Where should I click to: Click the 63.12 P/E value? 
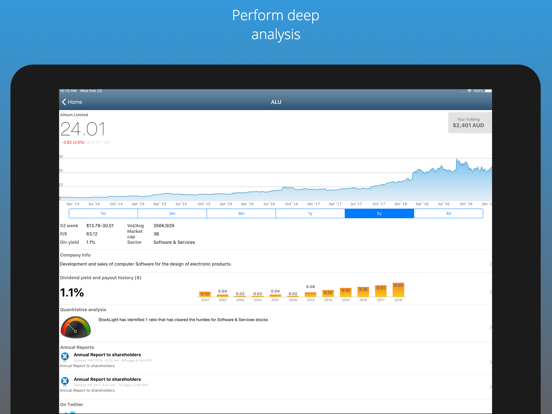click(92, 234)
